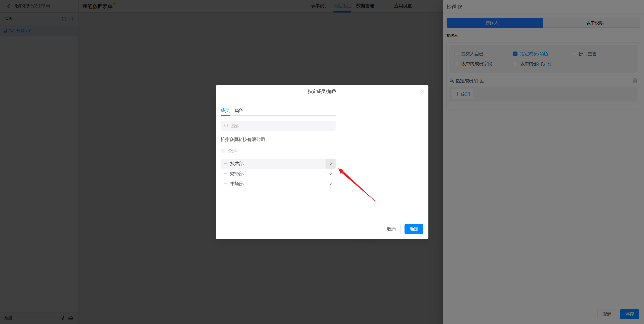Click the 搜索 input field
Image resolution: width=644 pixels, height=324 pixels.
click(278, 126)
